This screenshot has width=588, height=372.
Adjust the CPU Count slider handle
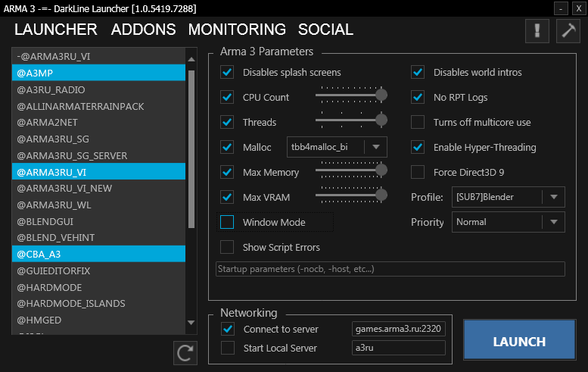[x=381, y=95]
